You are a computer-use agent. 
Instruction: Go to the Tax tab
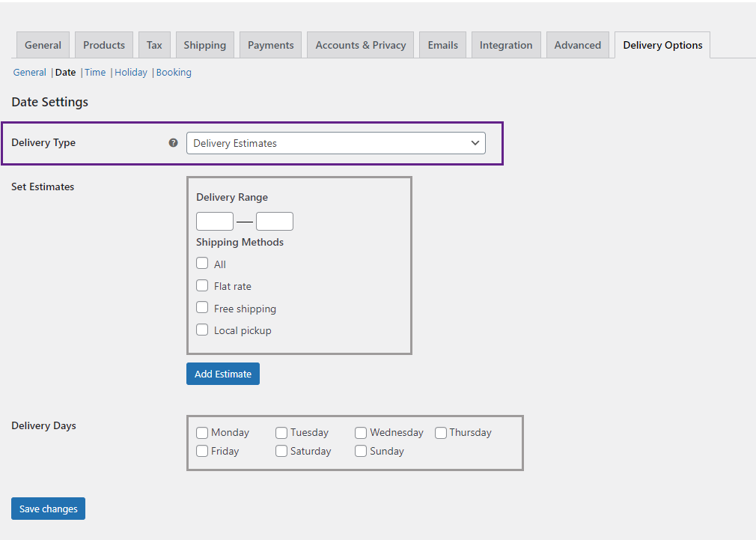coord(154,45)
